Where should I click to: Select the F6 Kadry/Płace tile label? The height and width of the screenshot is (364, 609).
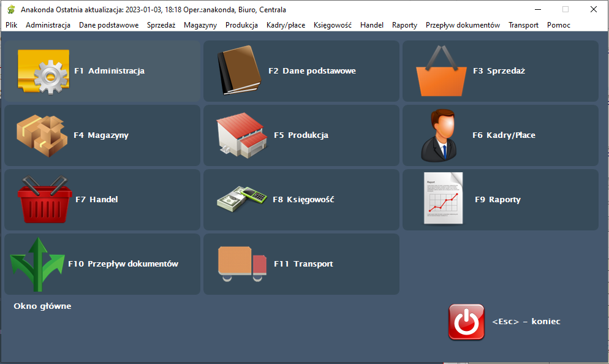[x=504, y=135]
